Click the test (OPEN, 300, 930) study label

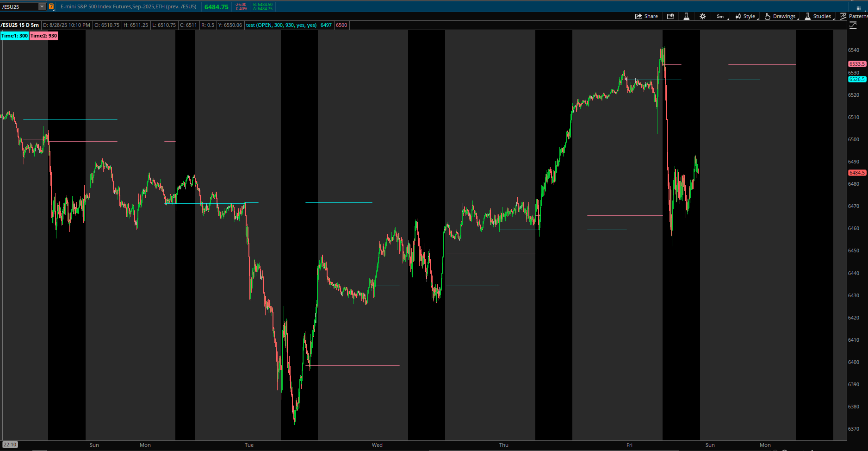click(281, 25)
